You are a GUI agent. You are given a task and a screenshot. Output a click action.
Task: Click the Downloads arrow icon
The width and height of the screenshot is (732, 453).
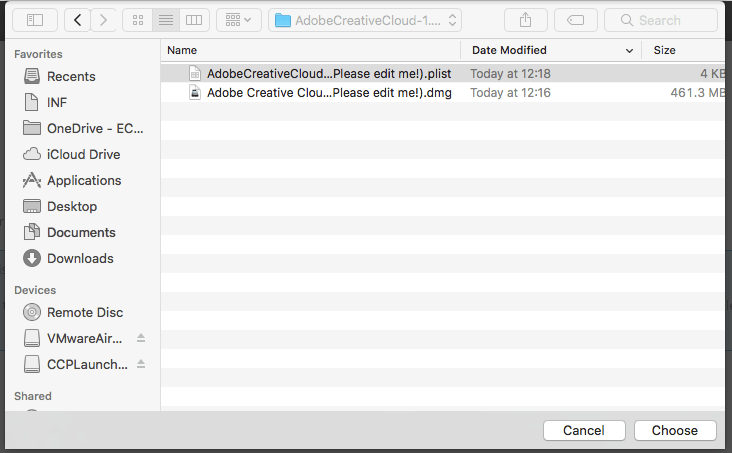[x=32, y=258]
